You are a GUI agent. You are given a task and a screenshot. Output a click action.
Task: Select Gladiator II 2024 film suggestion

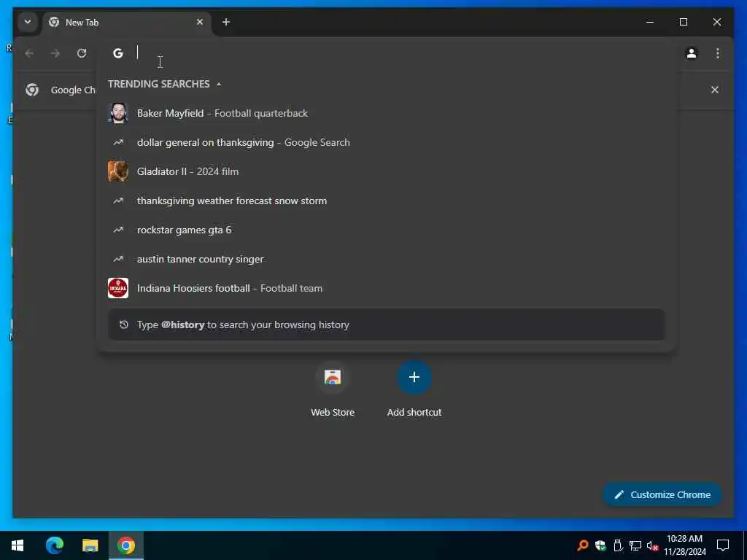tap(386, 171)
